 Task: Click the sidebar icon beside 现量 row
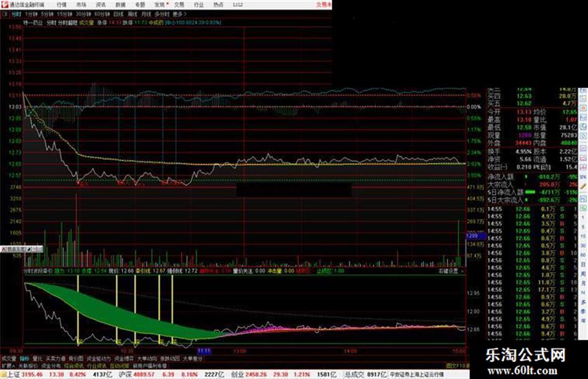(x=583, y=136)
